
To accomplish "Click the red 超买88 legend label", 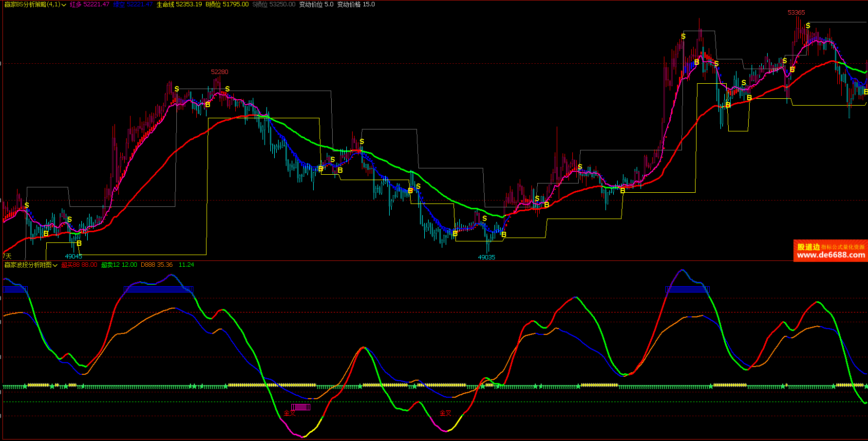I will pos(79,265).
